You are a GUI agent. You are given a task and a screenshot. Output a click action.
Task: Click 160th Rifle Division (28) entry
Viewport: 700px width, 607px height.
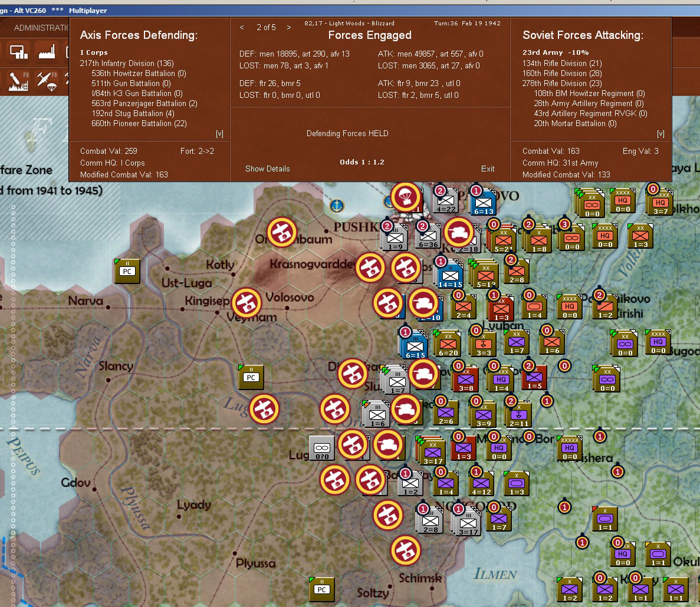pos(562,73)
